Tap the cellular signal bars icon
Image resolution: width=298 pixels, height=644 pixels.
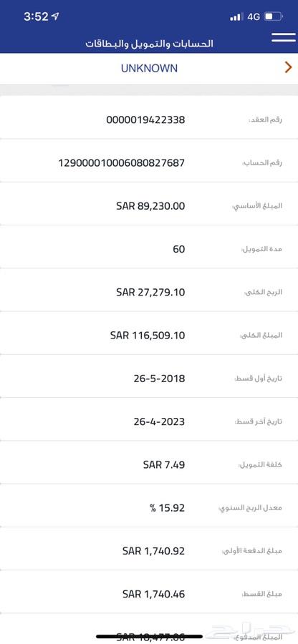tap(236, 17)
